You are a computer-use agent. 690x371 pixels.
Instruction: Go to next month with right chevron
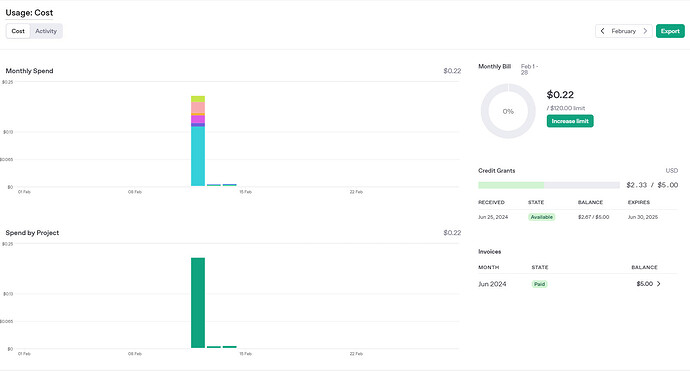pos(645,31)
